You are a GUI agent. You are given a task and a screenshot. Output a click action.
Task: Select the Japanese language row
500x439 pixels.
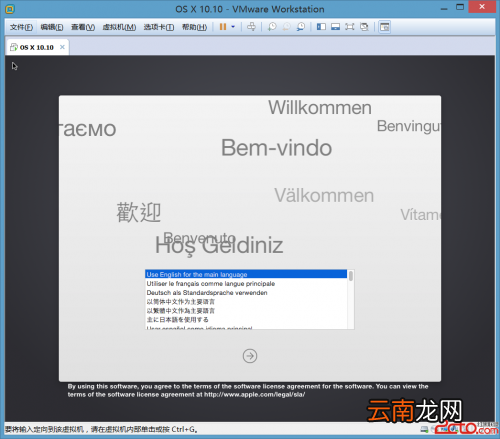[246, 320]
